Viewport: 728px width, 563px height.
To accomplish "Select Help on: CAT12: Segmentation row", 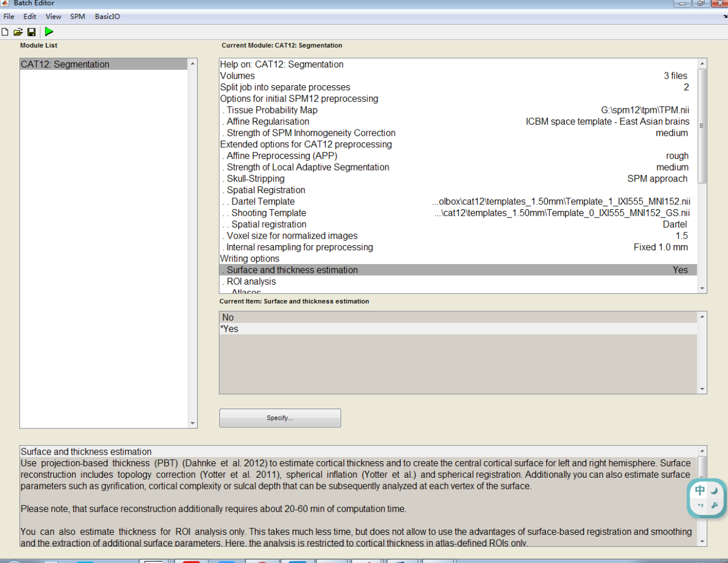I will [x=458, y=64].
